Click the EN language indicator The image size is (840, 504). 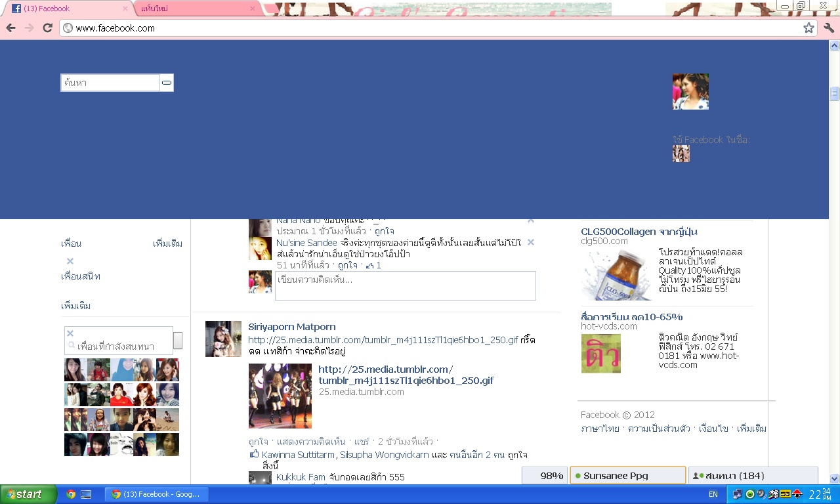click(x=713, y=494)
